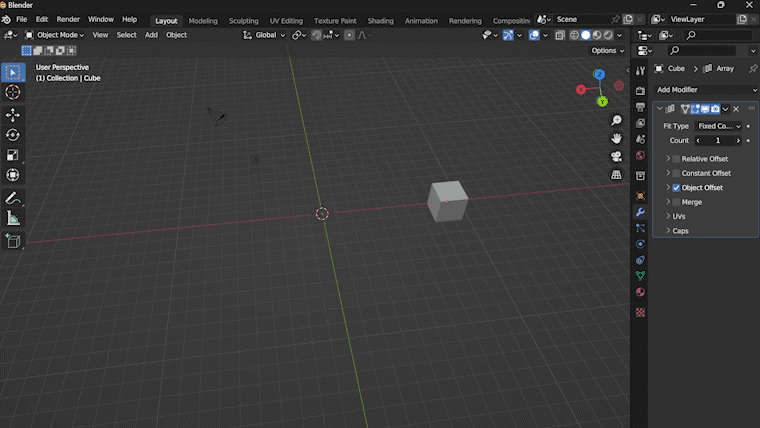This screenshot has height=428, width=760.
Task: Select the Move tool
Action: [x=13, y=114]
